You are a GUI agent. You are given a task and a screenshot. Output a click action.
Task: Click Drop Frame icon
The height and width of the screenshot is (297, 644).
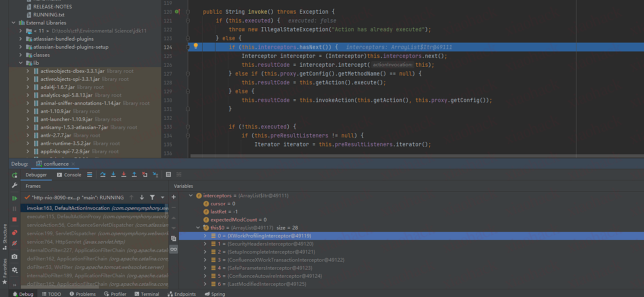tap(145, 174)
